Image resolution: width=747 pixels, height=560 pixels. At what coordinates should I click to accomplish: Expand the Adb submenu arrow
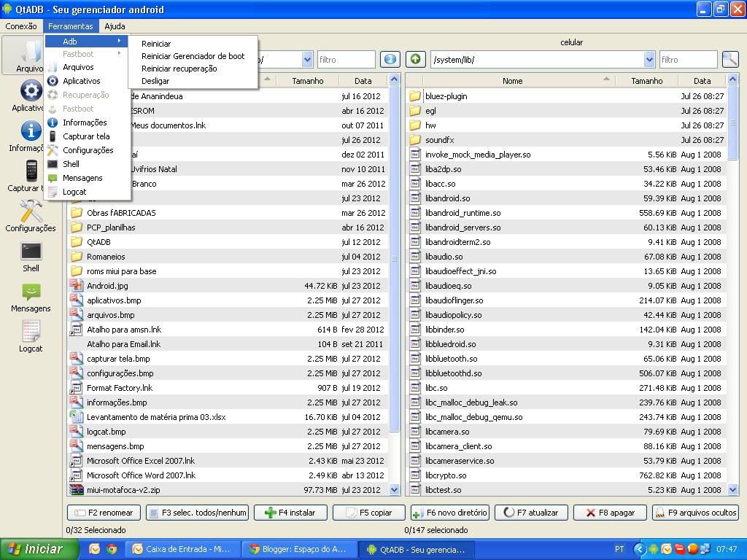pos(119,41)
